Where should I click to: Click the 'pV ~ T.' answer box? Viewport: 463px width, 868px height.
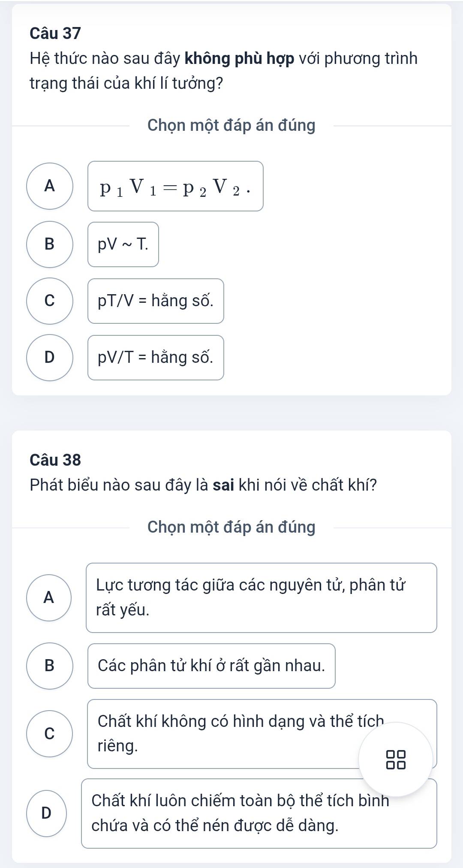(x=123, y=244)
